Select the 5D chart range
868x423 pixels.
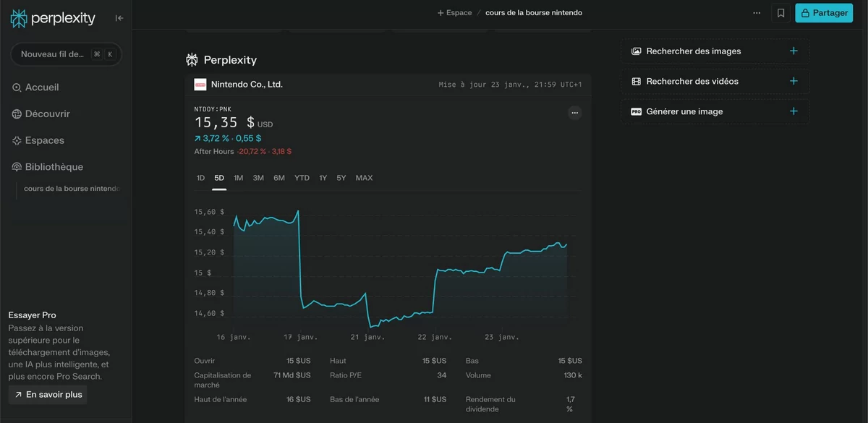tap(219, 178)
